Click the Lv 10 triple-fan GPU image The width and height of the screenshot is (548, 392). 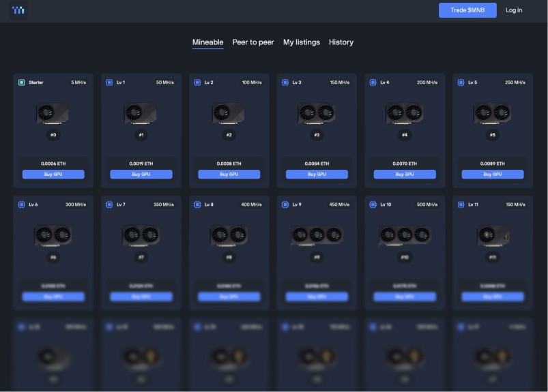click(x=405, y=236)
